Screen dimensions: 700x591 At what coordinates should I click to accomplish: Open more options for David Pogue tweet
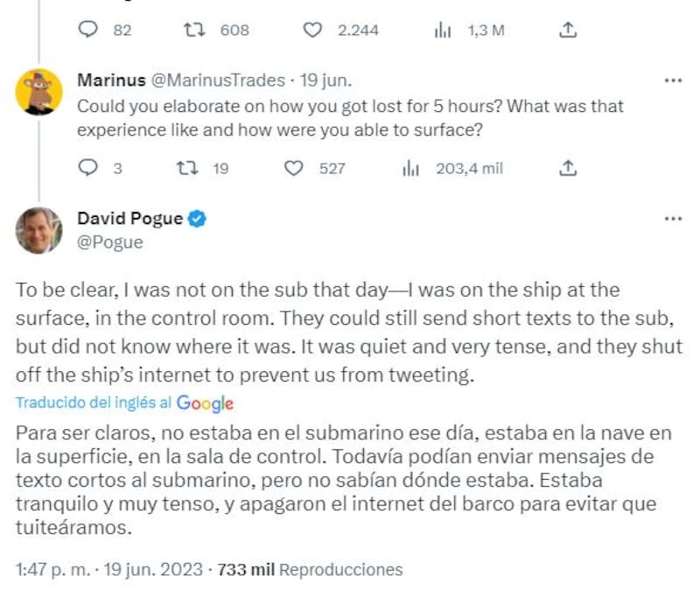point(672,218)
